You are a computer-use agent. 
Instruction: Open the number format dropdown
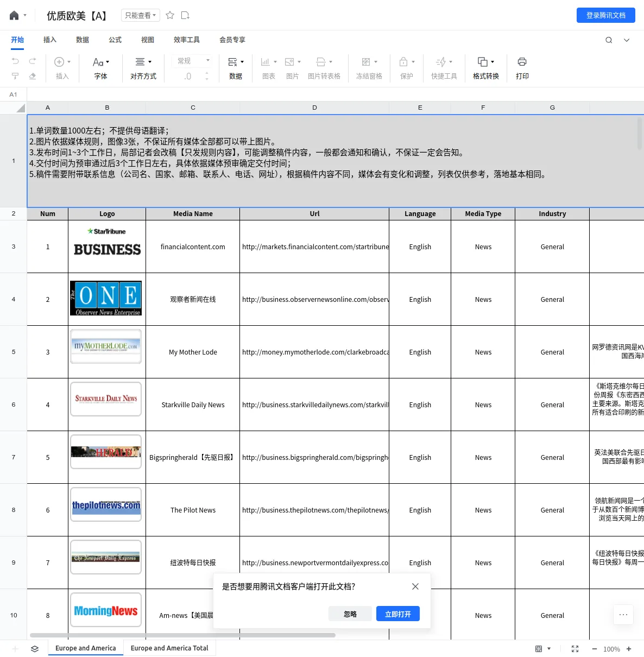click(x=193, y=61)
